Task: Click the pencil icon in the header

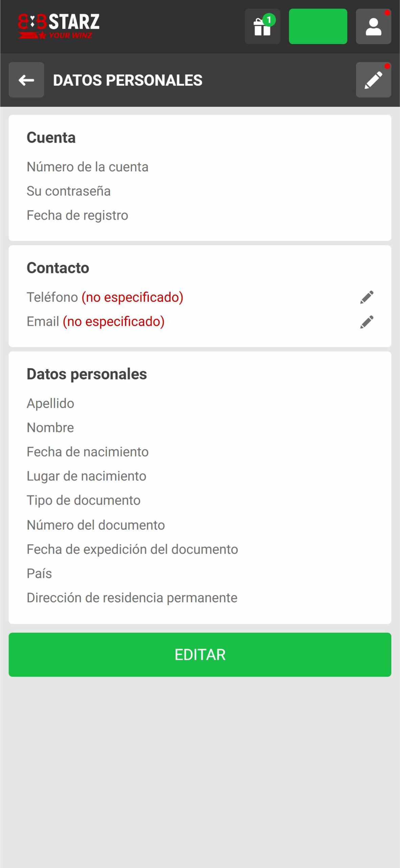Action: [373, 80]
